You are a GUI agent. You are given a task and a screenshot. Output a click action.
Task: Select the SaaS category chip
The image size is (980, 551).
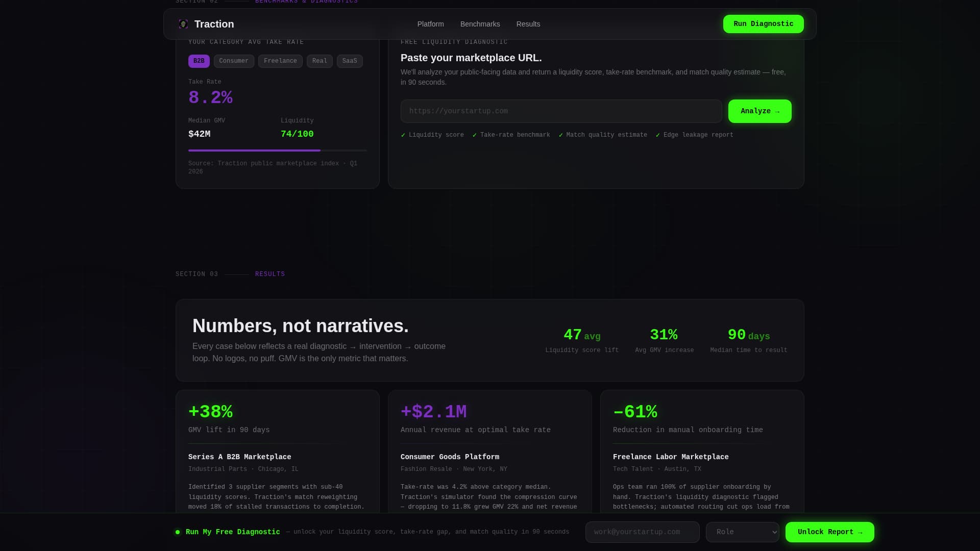(350, 61)
